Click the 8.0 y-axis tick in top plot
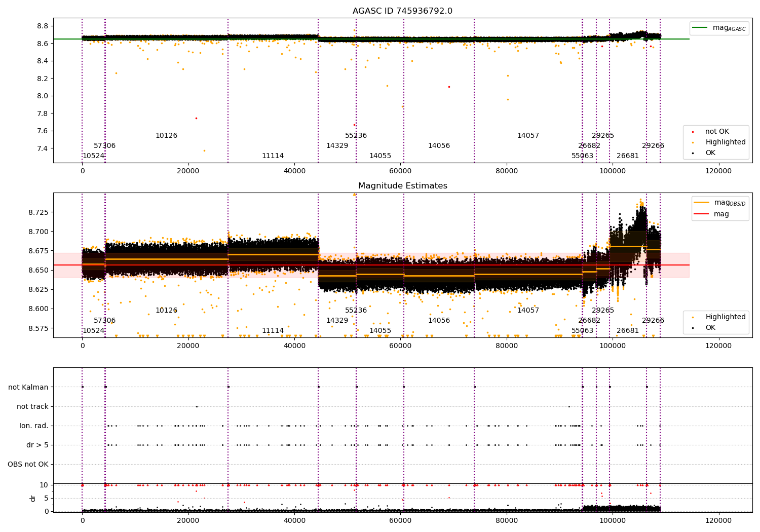This screenshot has width=760, height=532. pos(43,96)
